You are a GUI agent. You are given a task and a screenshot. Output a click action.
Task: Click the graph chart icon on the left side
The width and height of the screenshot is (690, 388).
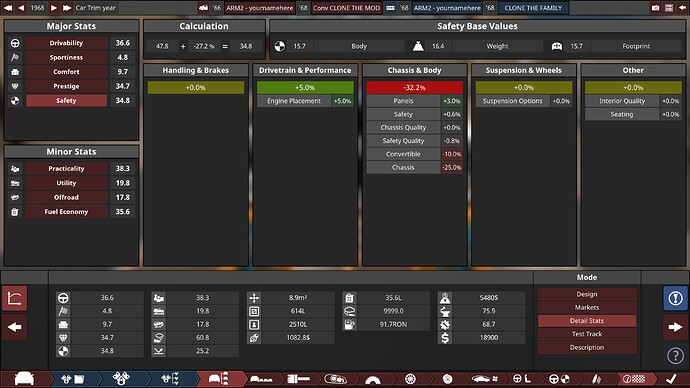pos(15,299)
